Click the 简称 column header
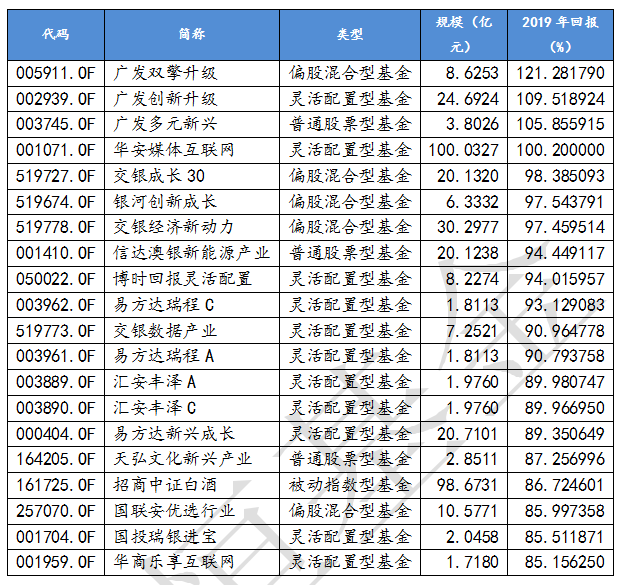620x585 pixels. pos(192,34)
